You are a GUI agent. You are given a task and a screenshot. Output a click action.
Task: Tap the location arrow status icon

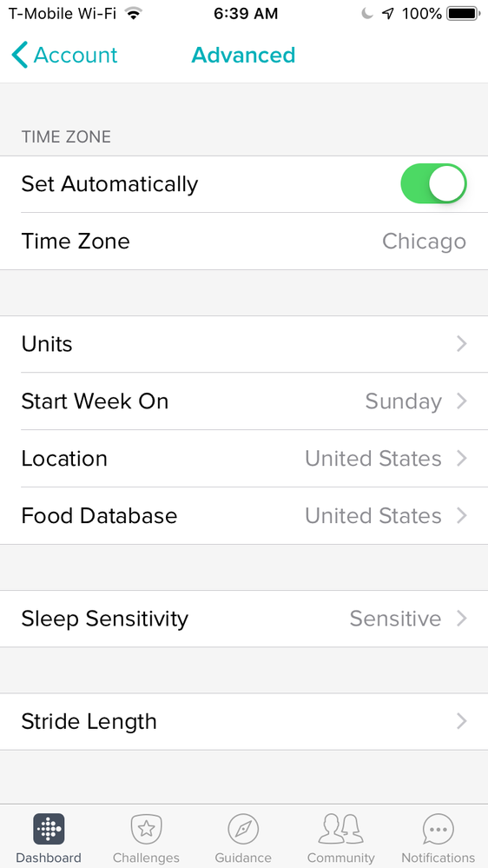388,13
